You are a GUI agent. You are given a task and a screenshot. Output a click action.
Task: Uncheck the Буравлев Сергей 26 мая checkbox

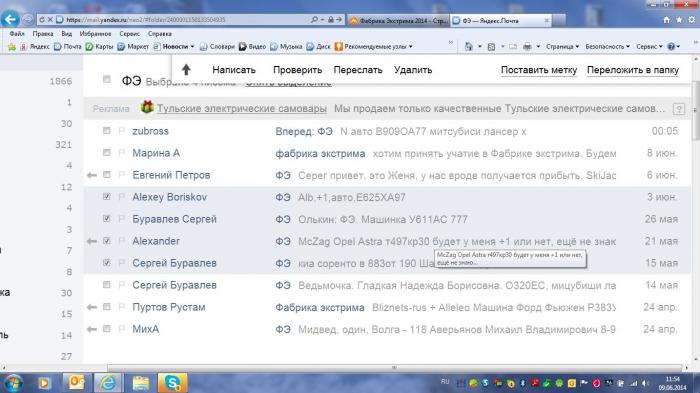click(x=106, y=218)
